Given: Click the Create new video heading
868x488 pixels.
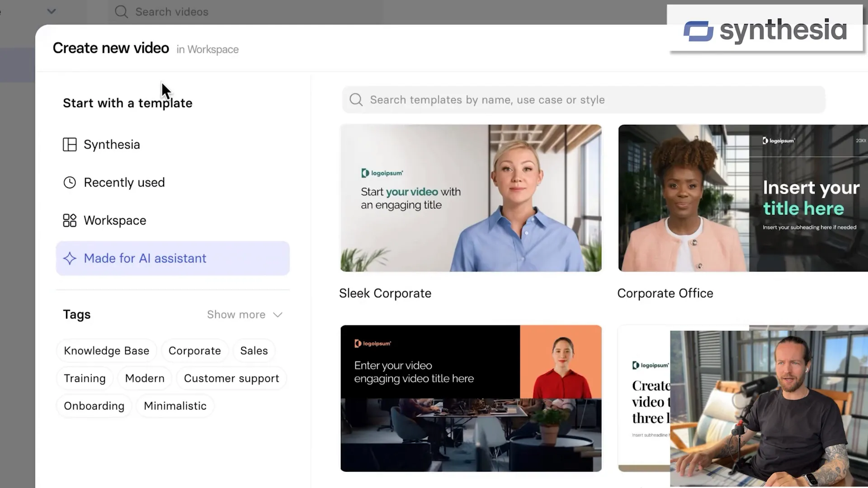Looking at the screenshot, I should click(111, 48).
